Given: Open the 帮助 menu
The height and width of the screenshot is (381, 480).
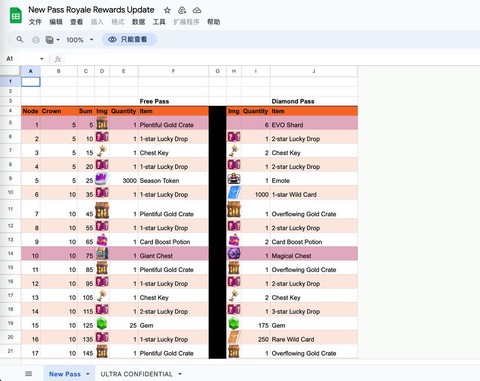Looking at the screenshot, I should point(214,22).
